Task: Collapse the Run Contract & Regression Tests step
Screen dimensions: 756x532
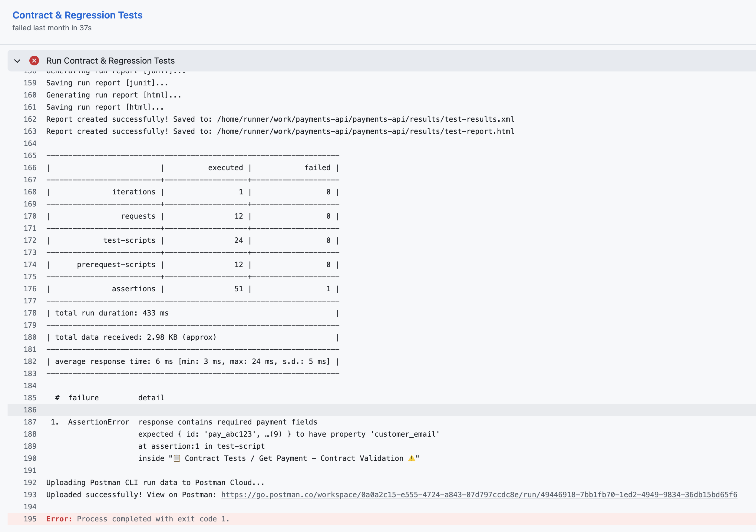Action: pos(18,61)
